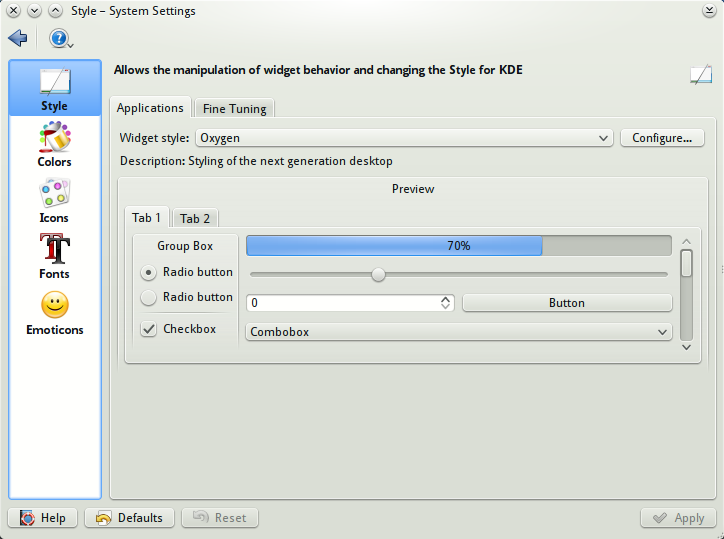Click the 70% progress bar

click(x=459, y=246)
